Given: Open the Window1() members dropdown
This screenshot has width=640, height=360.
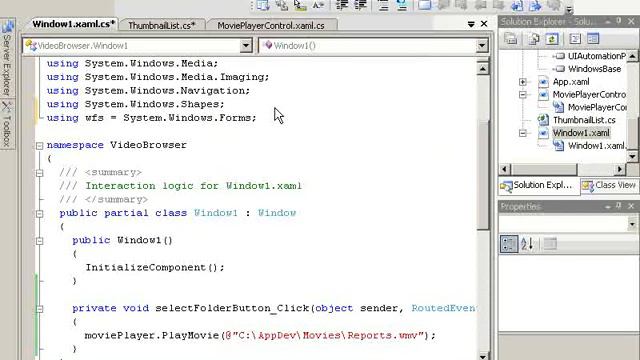Looking at the screenshot, I should (482, 45).
